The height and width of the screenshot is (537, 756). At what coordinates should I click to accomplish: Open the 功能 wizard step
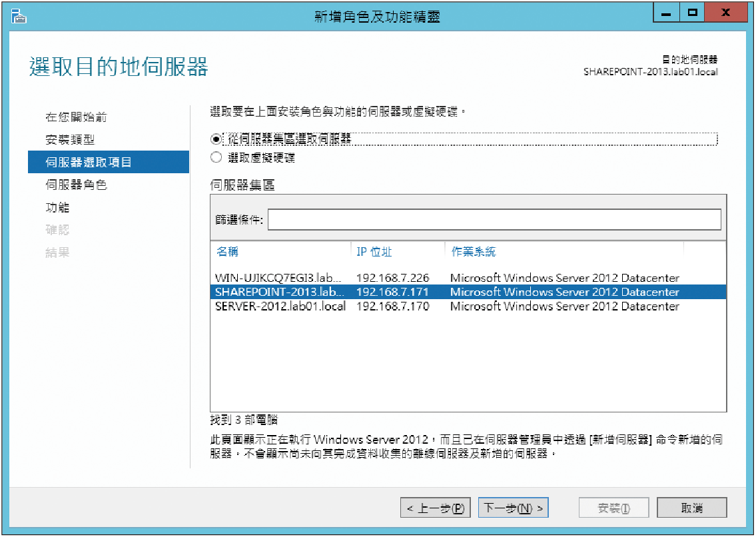(x=57, y=207)
